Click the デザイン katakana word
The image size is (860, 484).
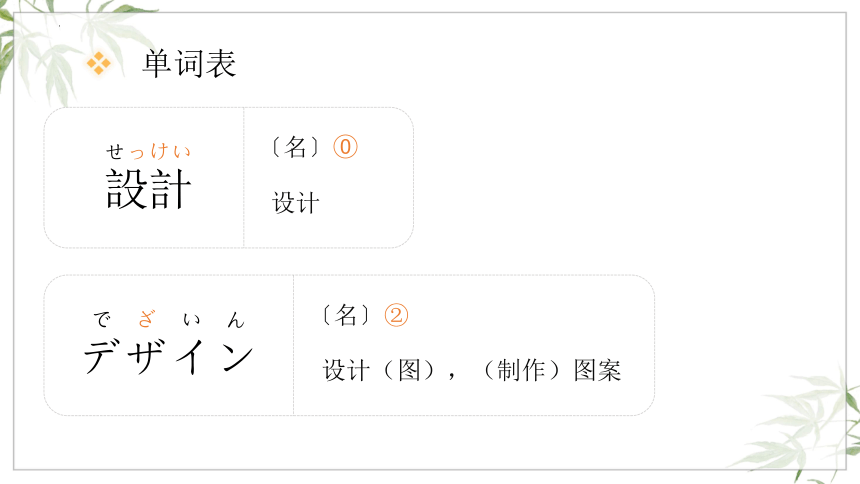168,357
